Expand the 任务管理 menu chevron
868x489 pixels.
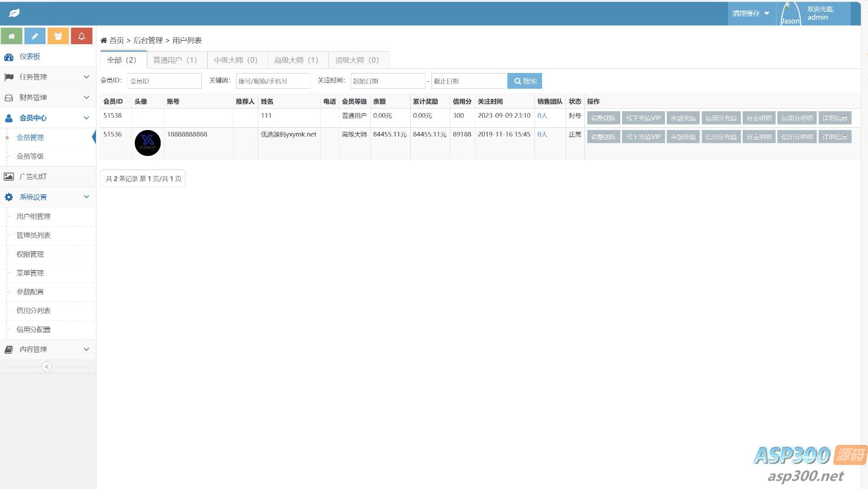tap(87, 77)
